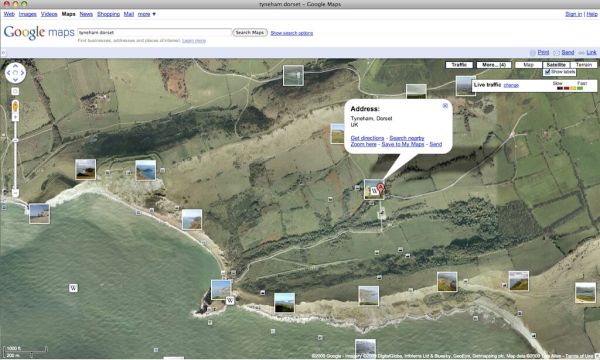600x360 pixels.
Task: Open the Shopping navigation link
Action: tap(108, 14)
